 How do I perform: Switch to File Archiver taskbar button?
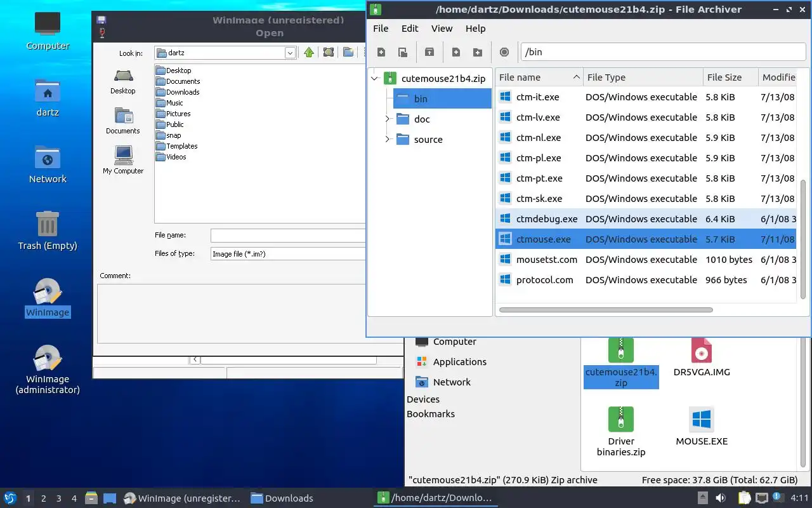point(435,498)
